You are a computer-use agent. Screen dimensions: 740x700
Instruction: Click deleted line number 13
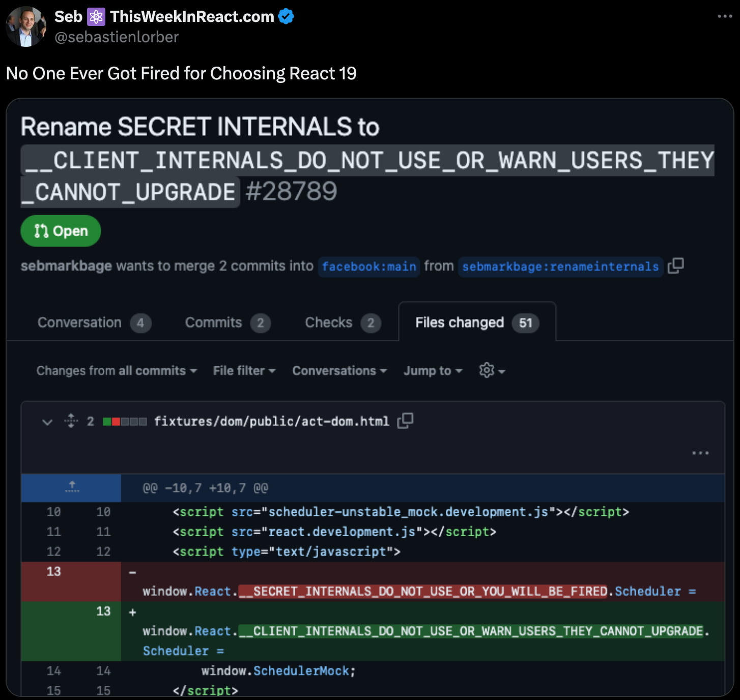click(53, 571)
